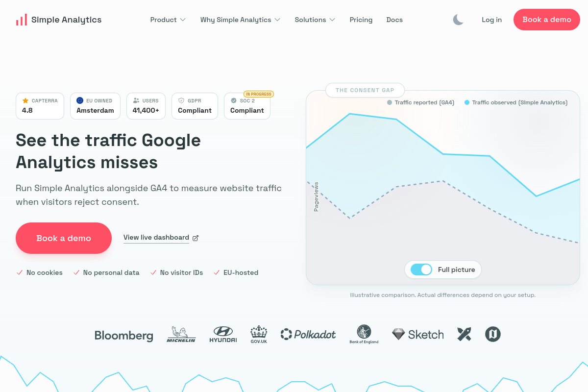Click the Bank of England logo
The height and width of the screenshot is (392, 588).
tap(364, 334)
